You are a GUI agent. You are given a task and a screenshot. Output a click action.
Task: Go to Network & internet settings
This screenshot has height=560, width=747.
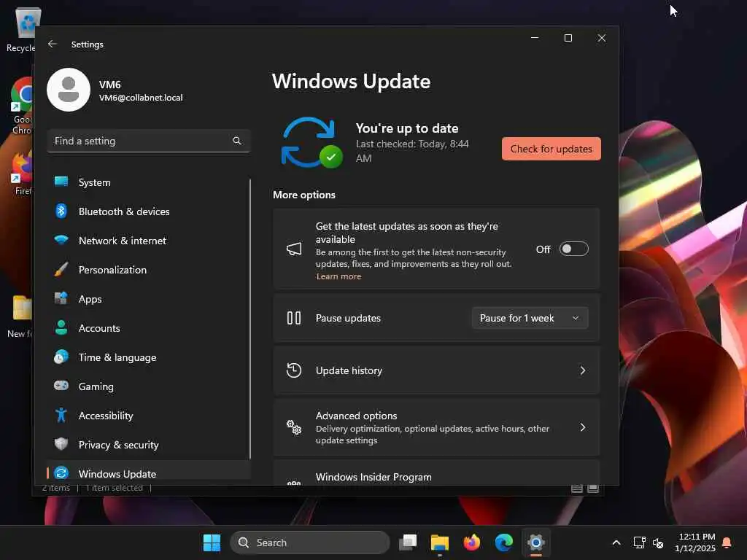pyautogui.click(x=149, y=241)
